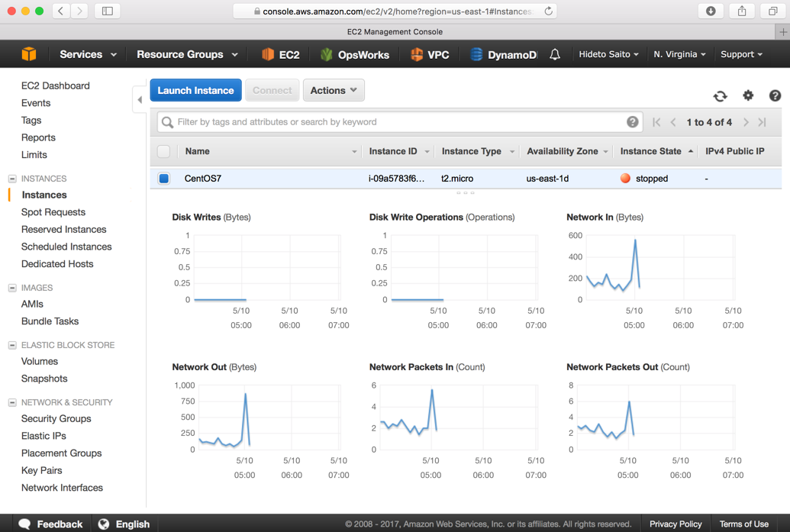Open Safari downloads button

(711, 11)
